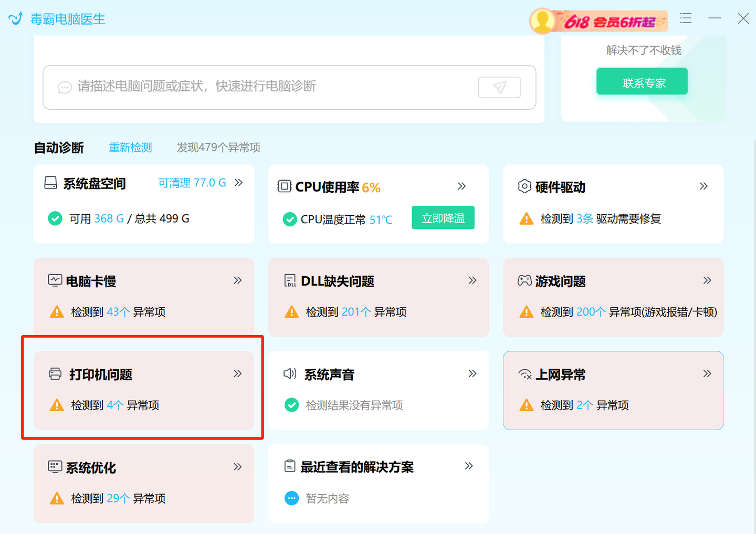Click the green check under 系统声音
This screenshot has height=534, width=756.
pyautogui.click(x=291, y=405)
